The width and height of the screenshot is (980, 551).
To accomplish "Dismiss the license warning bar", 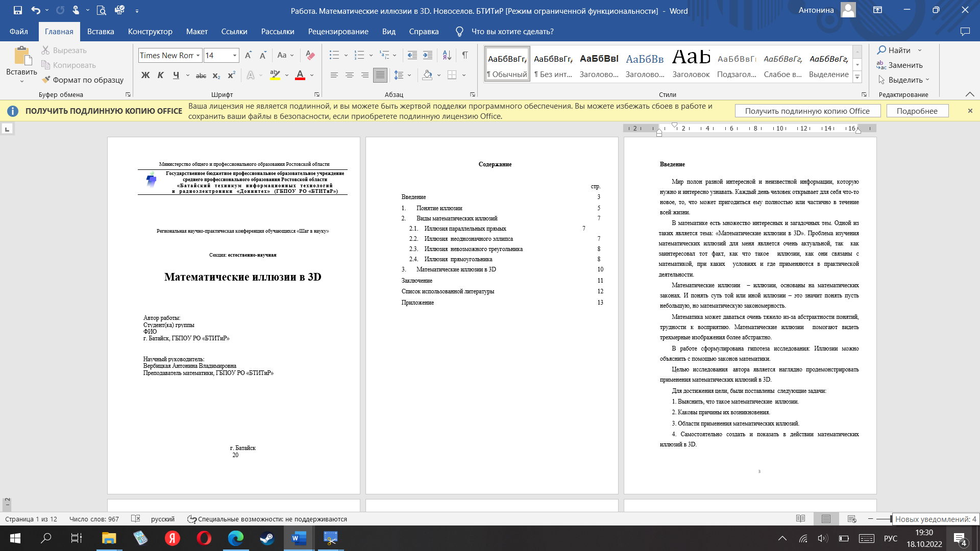I will pyautogui.click(x=970, y=111).
